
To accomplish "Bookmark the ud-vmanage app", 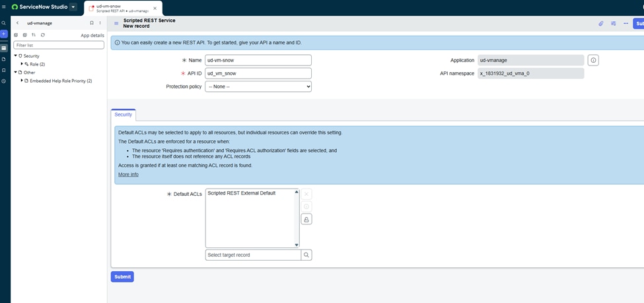I will [92, 23].
